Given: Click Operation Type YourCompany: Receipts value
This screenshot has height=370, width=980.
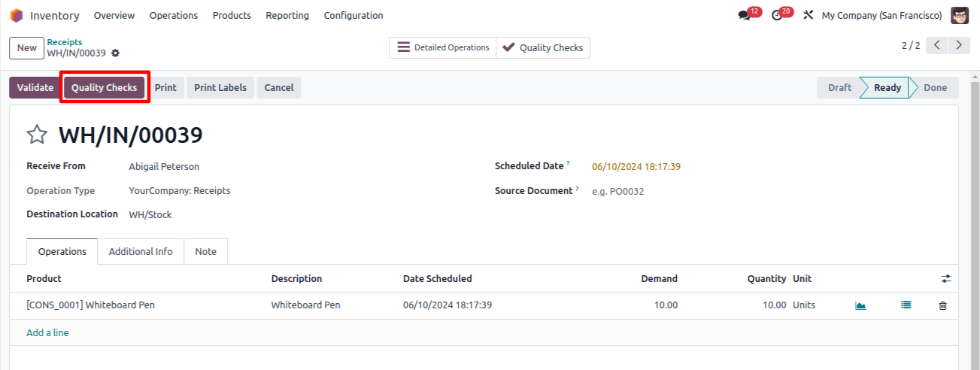Looking at the screenshot, I should pos(180,191).
